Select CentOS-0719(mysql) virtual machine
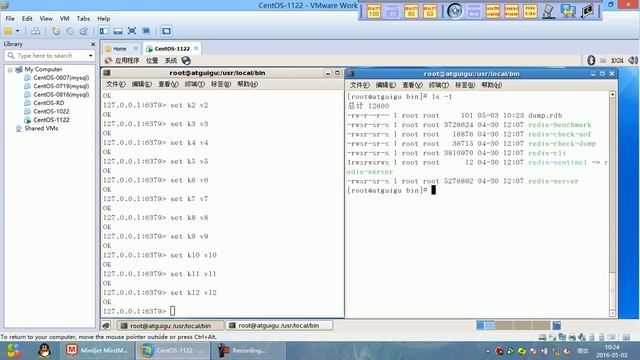Viewport: 640px width, 360px height. tap(61, 86)
